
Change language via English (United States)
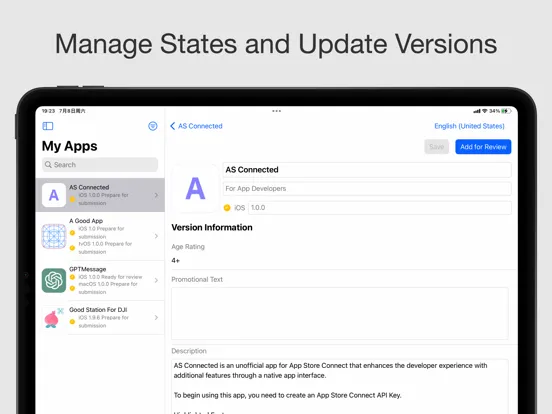[469, 126]
